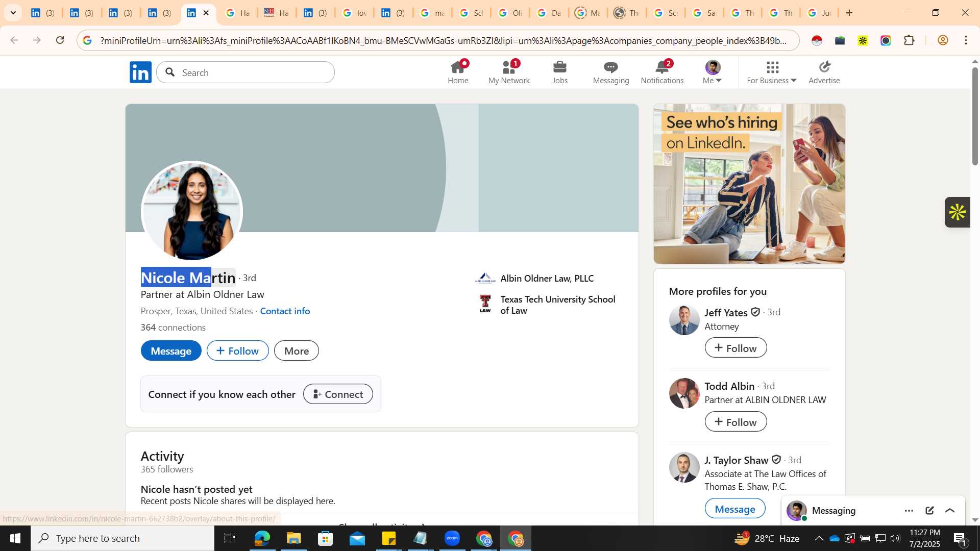Open the Advertise icon
This screenshot has width=980, height=551.
[824, 72]
